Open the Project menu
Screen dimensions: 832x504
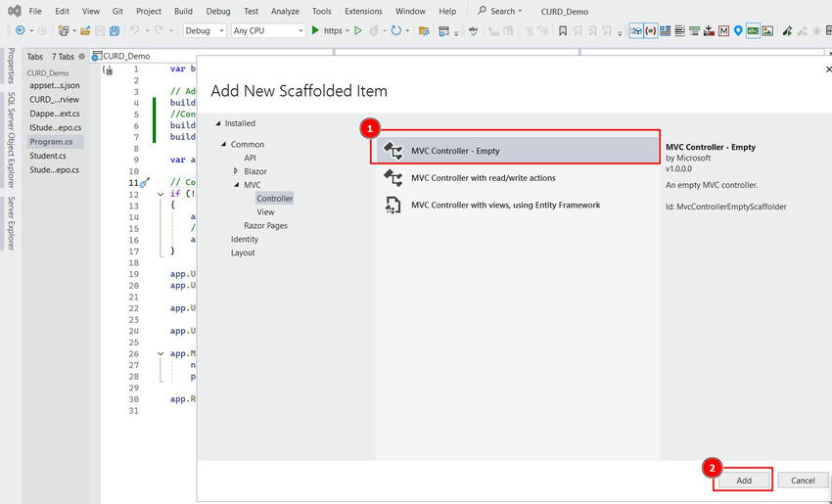click(149, 11)
